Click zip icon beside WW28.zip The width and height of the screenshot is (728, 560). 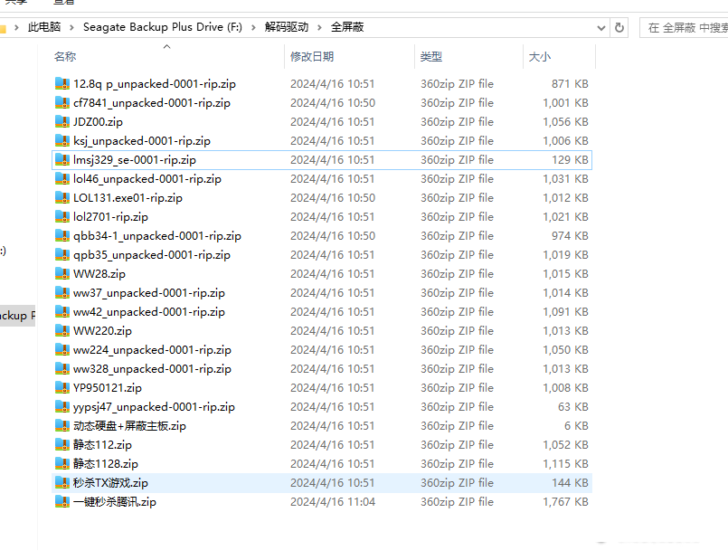click(62, 274)
